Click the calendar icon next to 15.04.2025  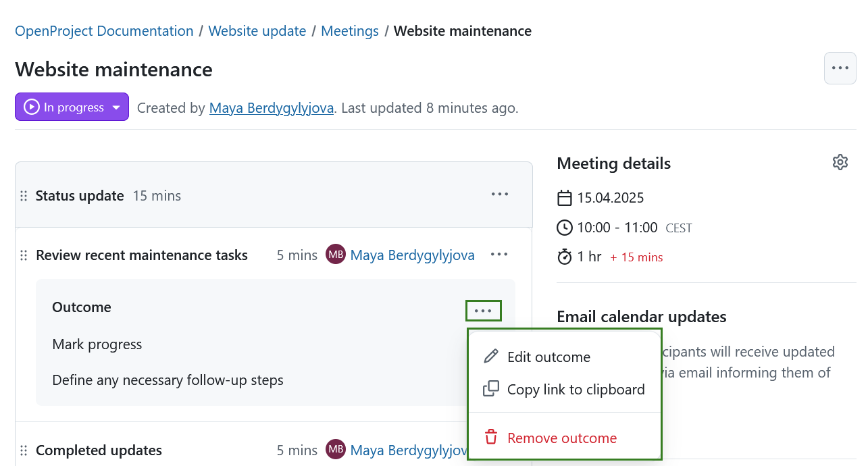[x=565, y=197]
